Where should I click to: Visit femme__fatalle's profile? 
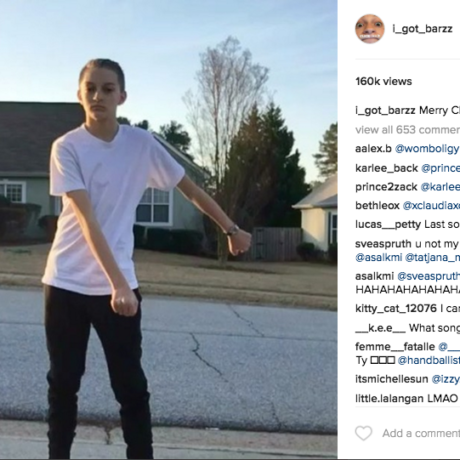coord(395,347)
